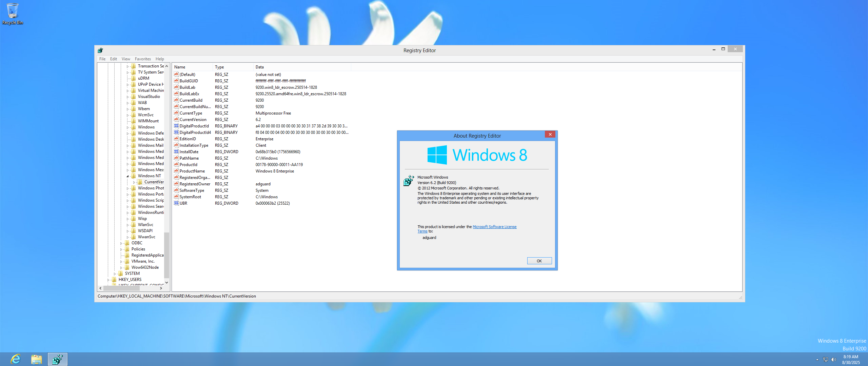Click the ODBC folder icon

point(127,243)
